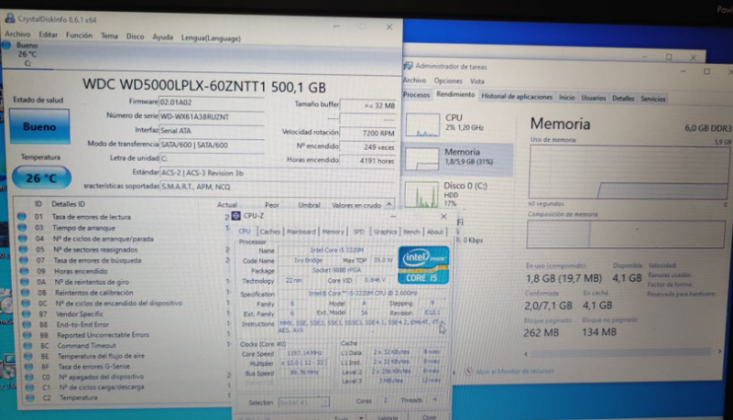Select row 0C Nº de ciclos de encendido del dispositivo
Viewport: 733px width, 420px height.
pyautogui.click(x=125, y=303)
